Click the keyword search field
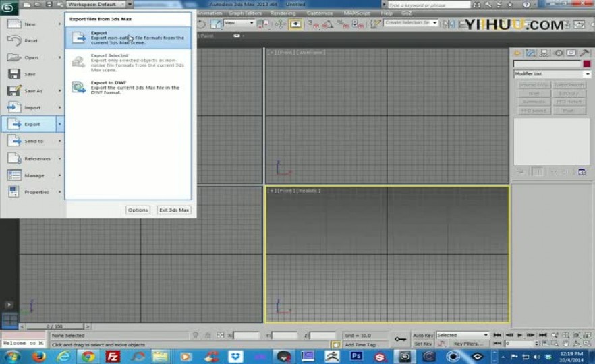The image size is (595, 364). tap(429, 5)
